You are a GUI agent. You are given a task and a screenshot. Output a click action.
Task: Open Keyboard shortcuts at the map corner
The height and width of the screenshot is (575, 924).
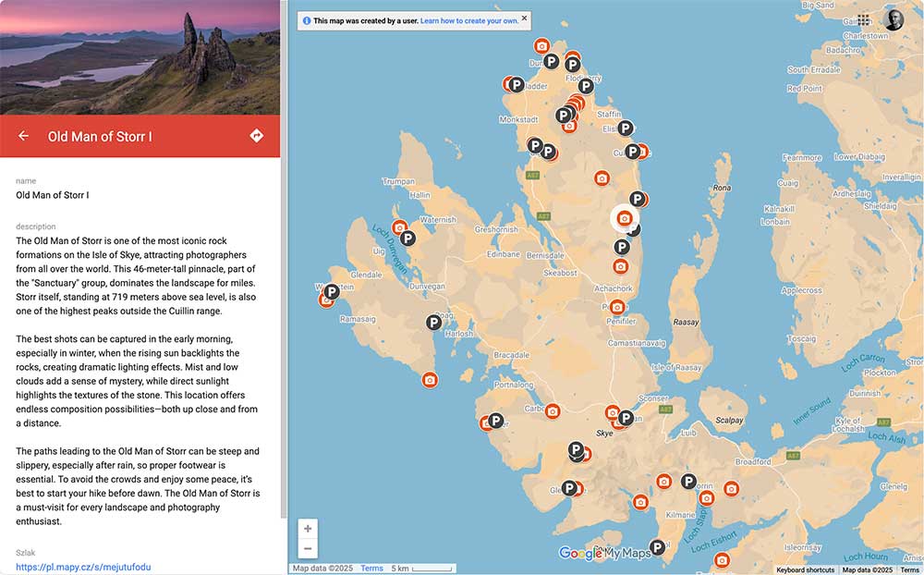[x=805, y=569]
